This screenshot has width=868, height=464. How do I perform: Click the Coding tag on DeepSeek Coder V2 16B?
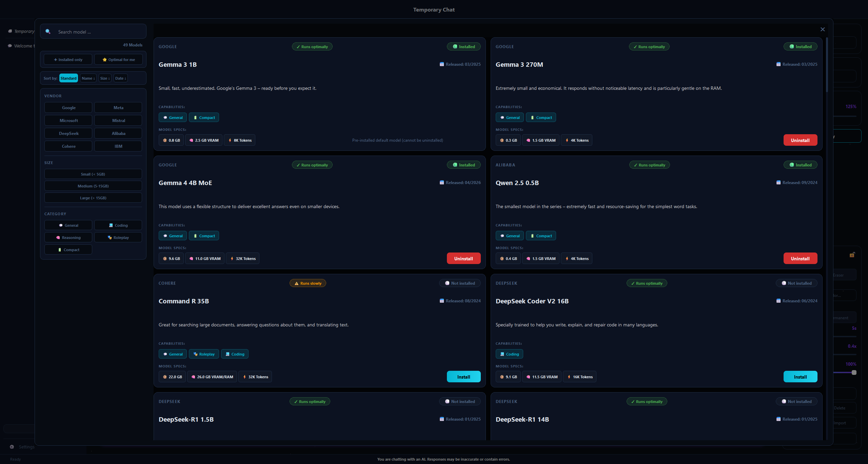click(509, 354)
